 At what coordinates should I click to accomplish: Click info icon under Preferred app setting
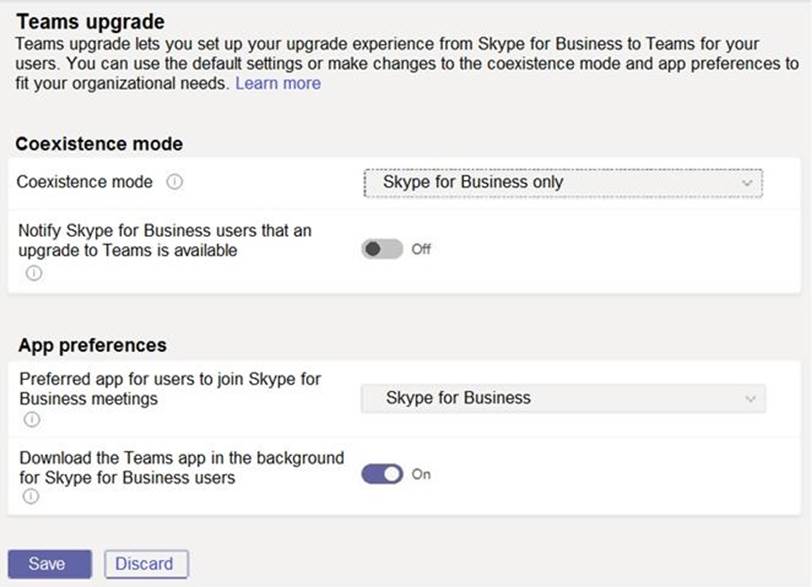click(33, 420)
